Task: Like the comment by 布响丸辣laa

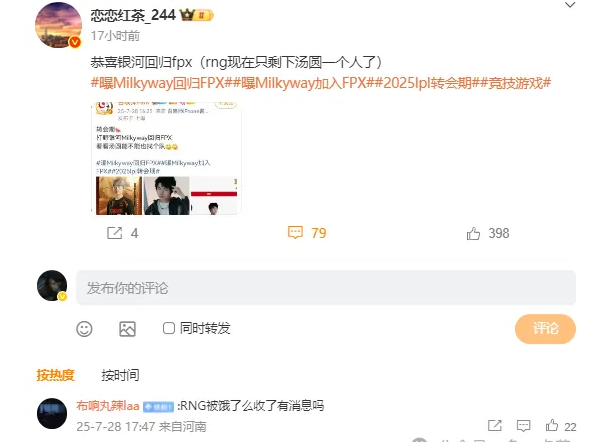Action: point(552,425)
